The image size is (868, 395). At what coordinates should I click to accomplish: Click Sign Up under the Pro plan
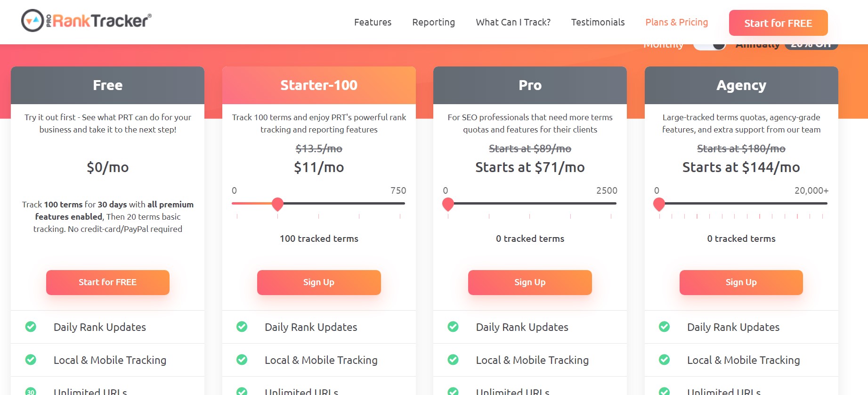point(530,282)
